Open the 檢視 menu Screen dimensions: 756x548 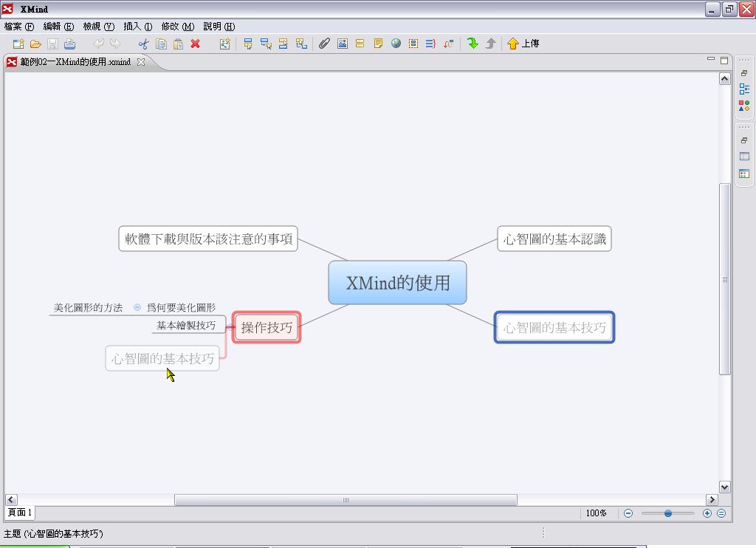(98, 27)
